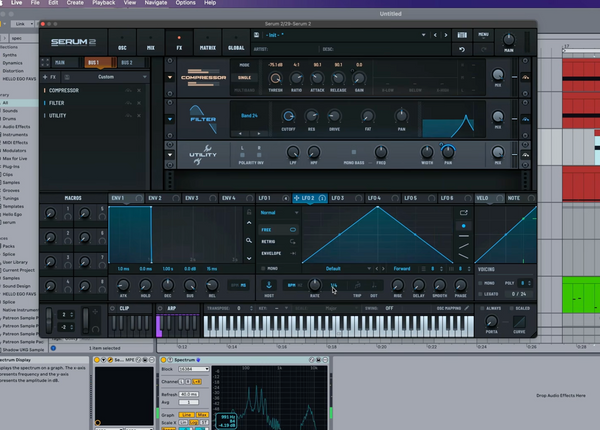The width and height of the screenshot is (600, 430).
Task: Toggle LFO dotted DOT icon
Action: tap(374, 285)
